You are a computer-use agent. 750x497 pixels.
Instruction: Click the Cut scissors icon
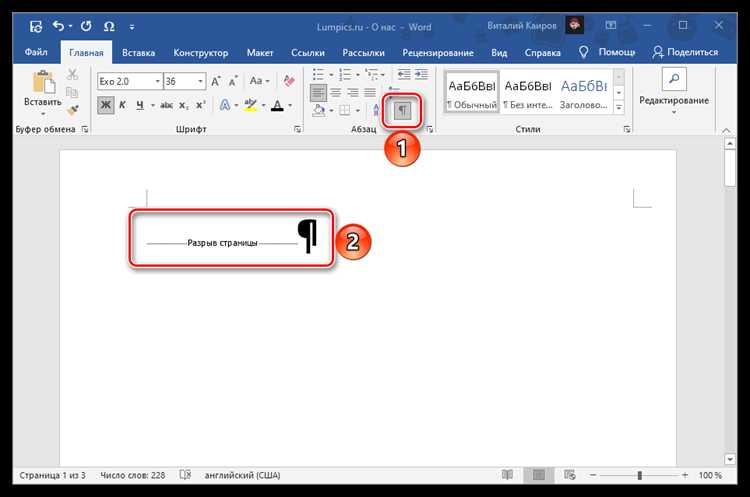point(72,74)
